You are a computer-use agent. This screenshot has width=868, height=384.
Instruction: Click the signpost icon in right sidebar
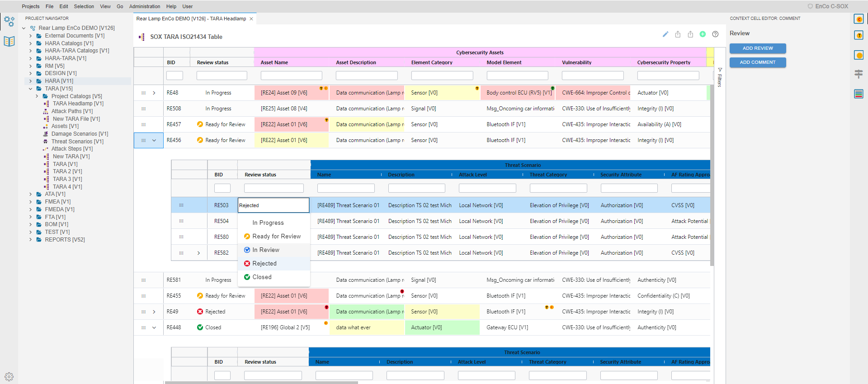pos(859,74)
